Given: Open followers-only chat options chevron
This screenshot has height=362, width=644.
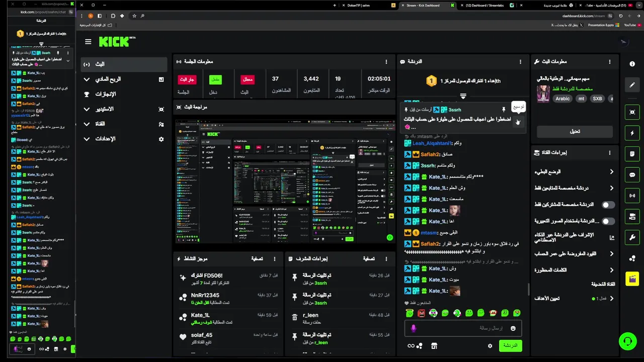Looking at the screenshot, I should (612, 188).
